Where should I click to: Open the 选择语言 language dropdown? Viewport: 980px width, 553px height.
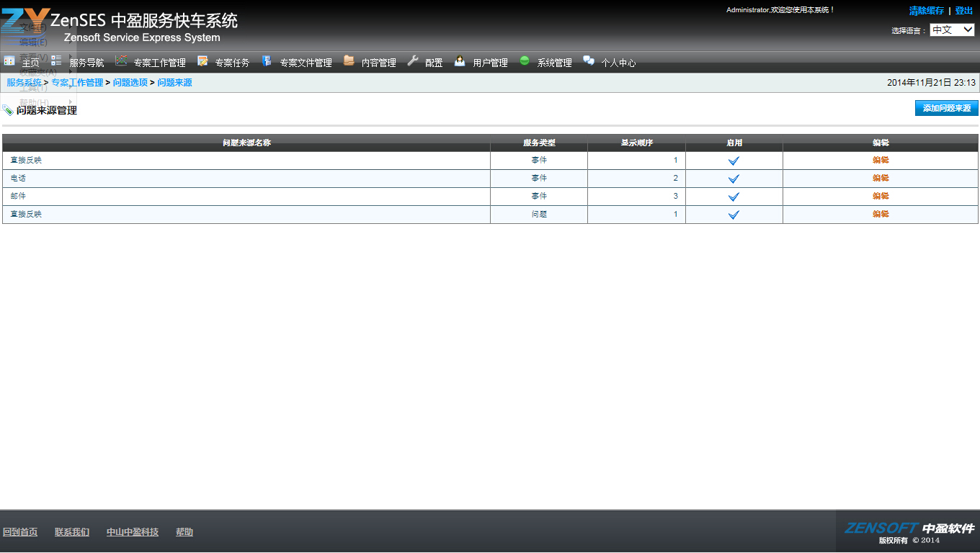pos(952,30)
